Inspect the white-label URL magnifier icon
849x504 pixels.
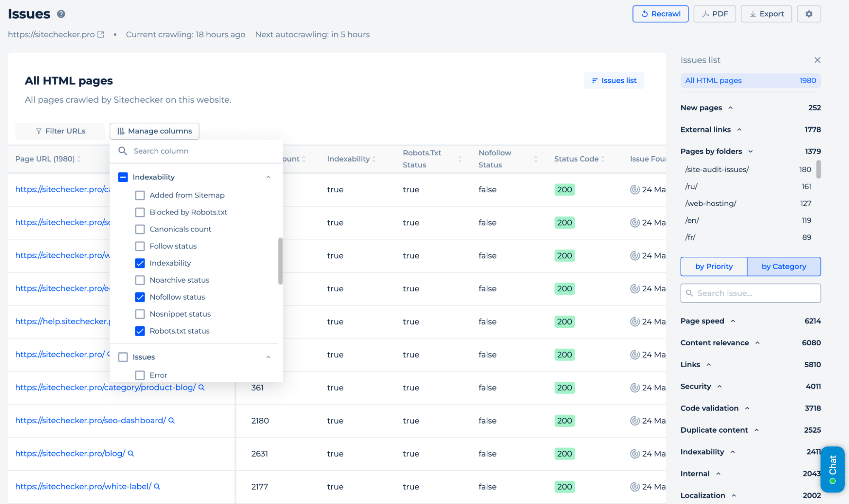pos(157,487)
